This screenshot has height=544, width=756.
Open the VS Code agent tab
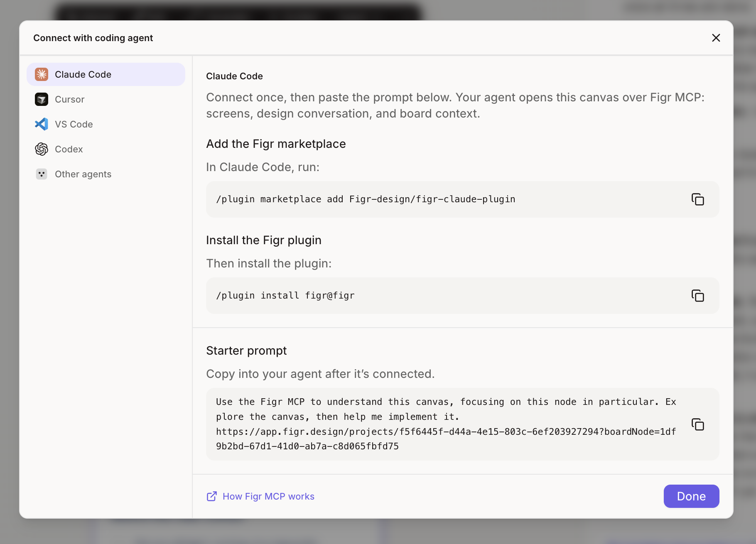106,124
